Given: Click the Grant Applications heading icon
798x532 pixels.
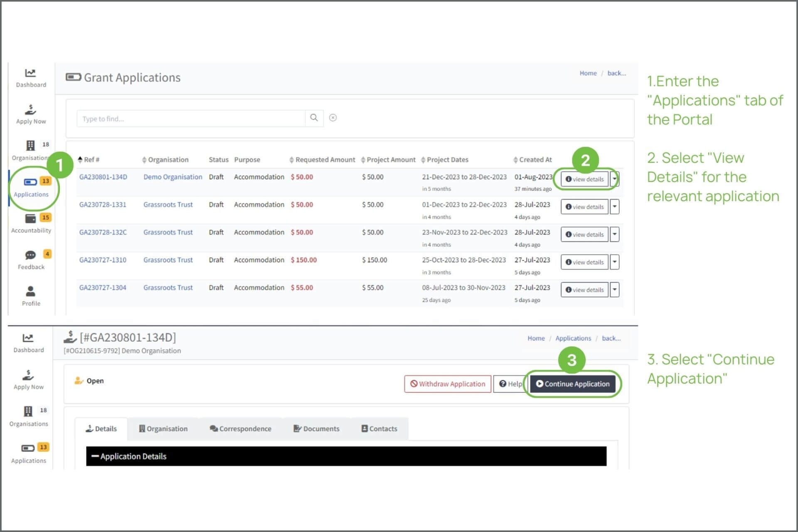Looking at the screenshot, I should tap(73, 77).
